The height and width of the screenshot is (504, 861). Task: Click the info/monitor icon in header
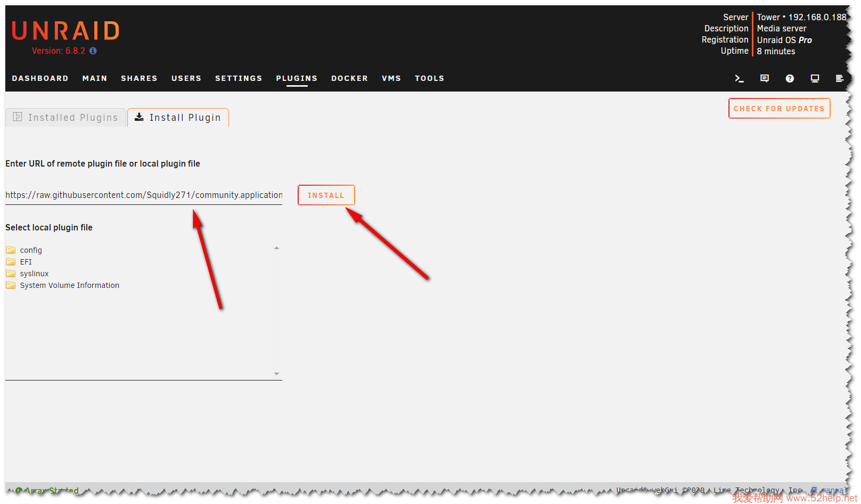pos(815,78)
